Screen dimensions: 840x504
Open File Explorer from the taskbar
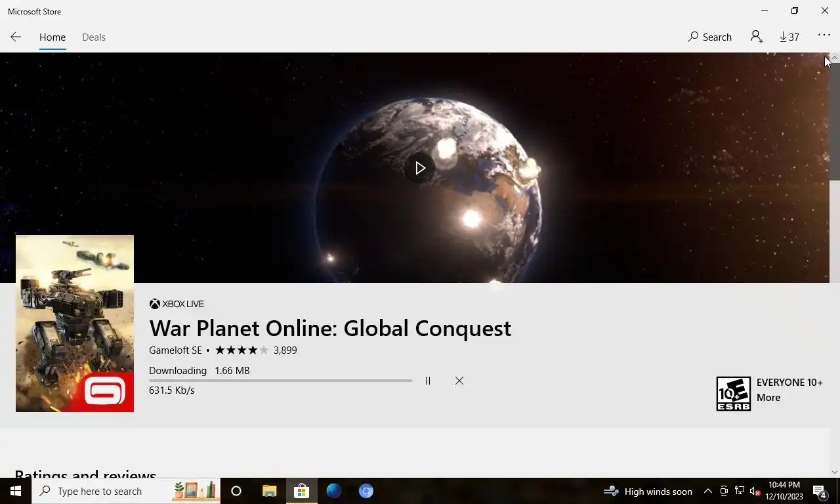269,491
